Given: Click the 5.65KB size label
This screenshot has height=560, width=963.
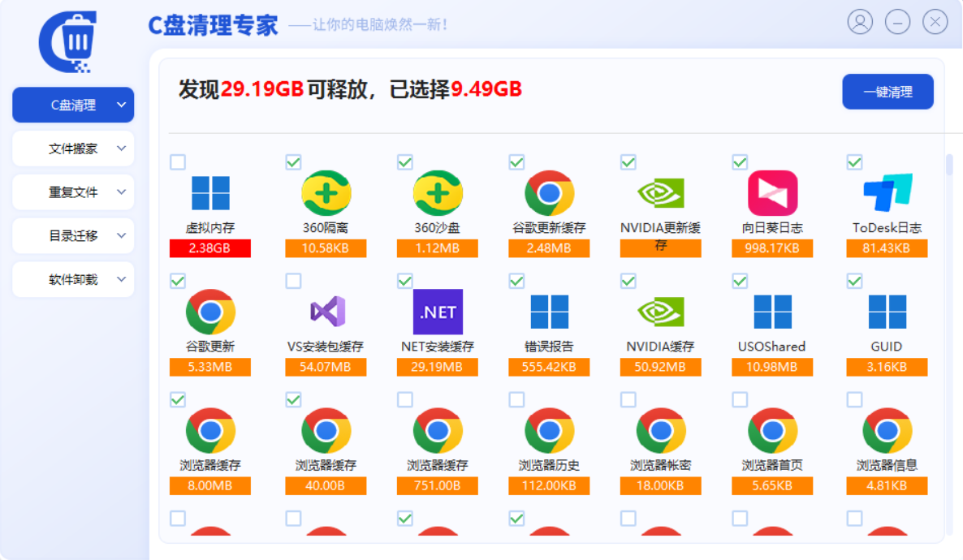Looking at the screenshot, I should pyautogui.click(x=772, y=485).
